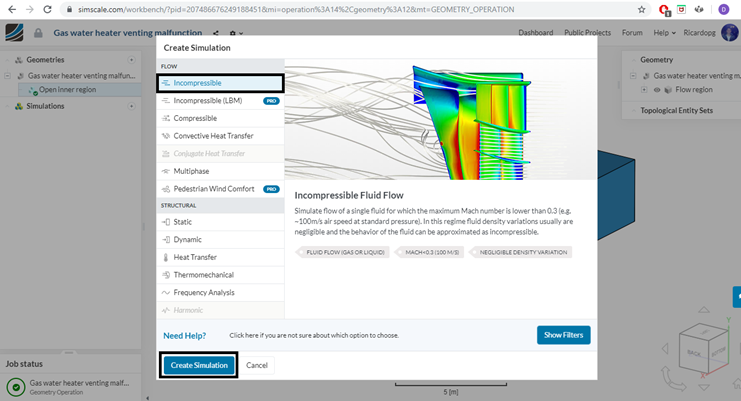Click the SimScale logo icon

coord(14,33)
